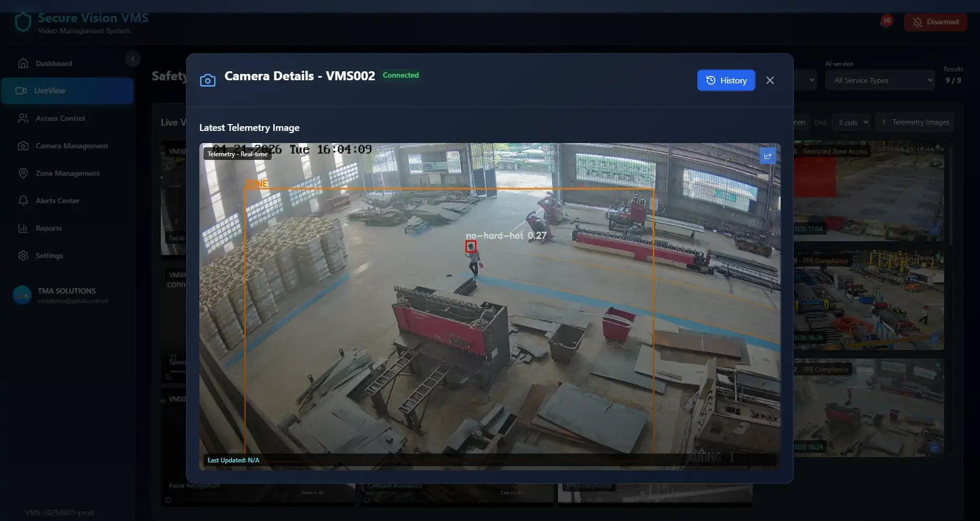The image size is (980, 521).
Task: Click the LiveView video camera icon
Action: click(x=21, y=91)
